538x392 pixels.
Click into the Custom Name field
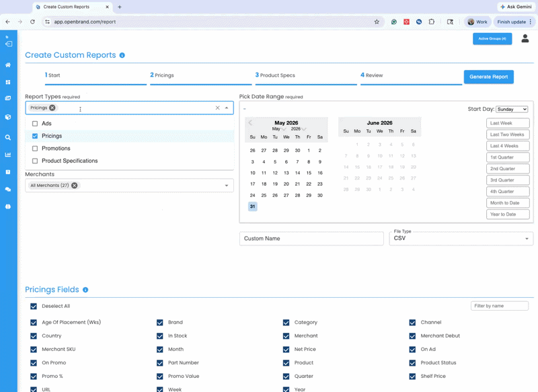tap(311, 239)
